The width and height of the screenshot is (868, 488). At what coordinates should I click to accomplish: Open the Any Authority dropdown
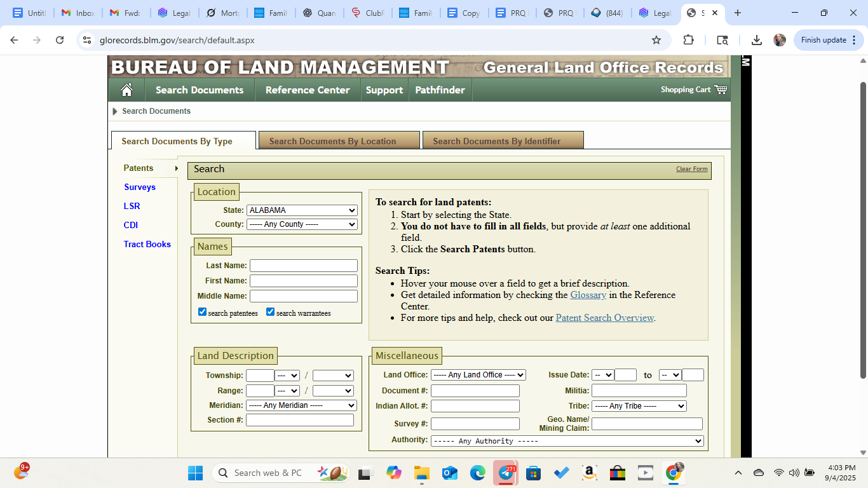pos(567,441)
